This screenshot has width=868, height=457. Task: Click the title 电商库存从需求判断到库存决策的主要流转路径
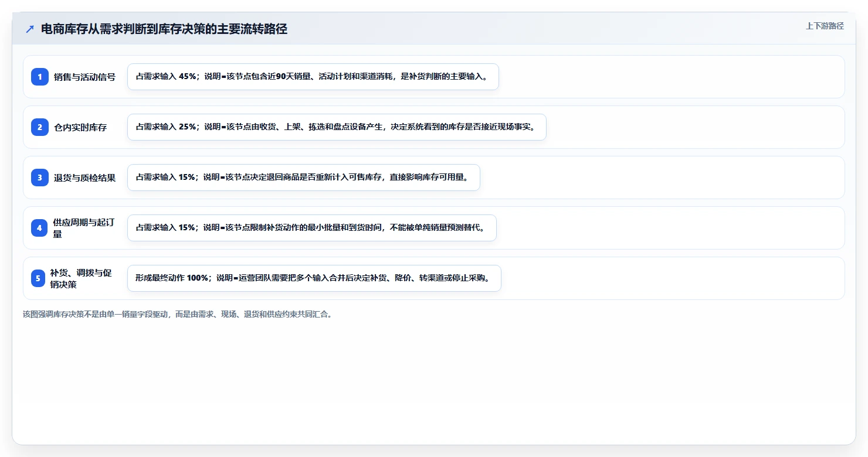tap(164, 29)
